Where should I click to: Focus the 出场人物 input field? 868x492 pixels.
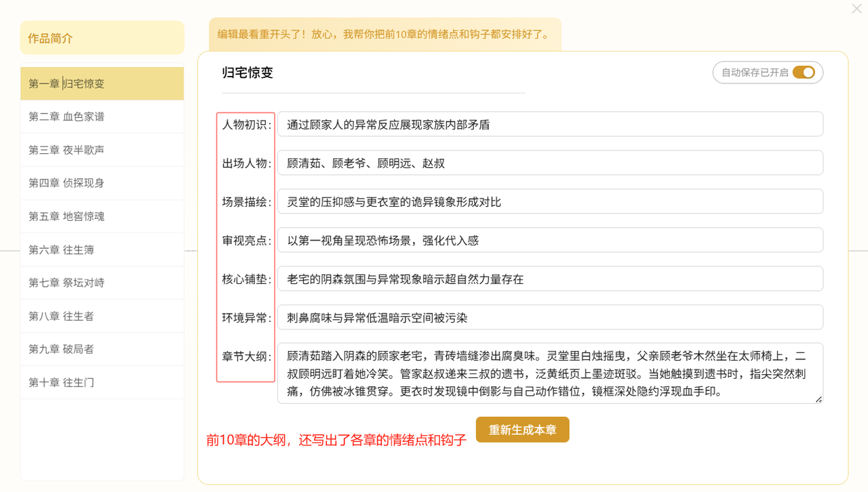click(x=550, y=163)
